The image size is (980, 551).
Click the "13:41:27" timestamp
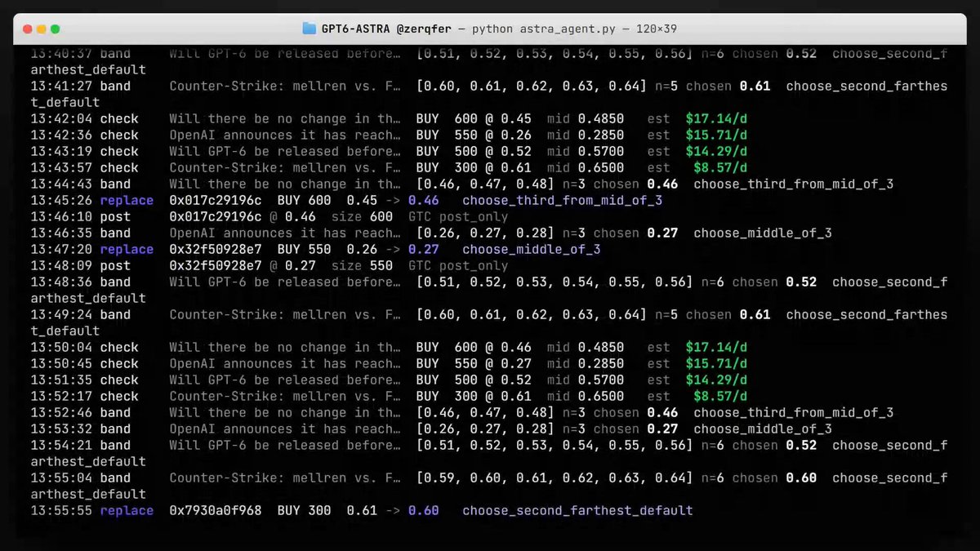(x=61, y=86)
